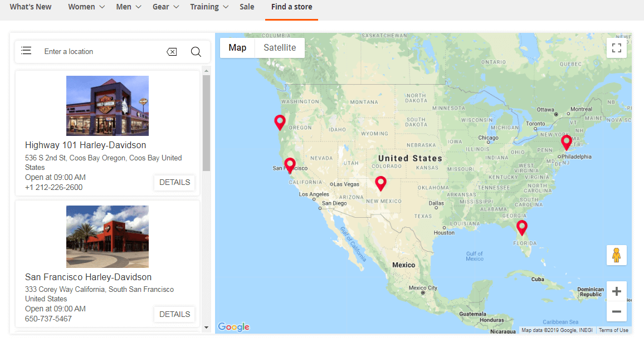Click the Enter a location field
The image size is (644, 342).
[x=100, y=52]
